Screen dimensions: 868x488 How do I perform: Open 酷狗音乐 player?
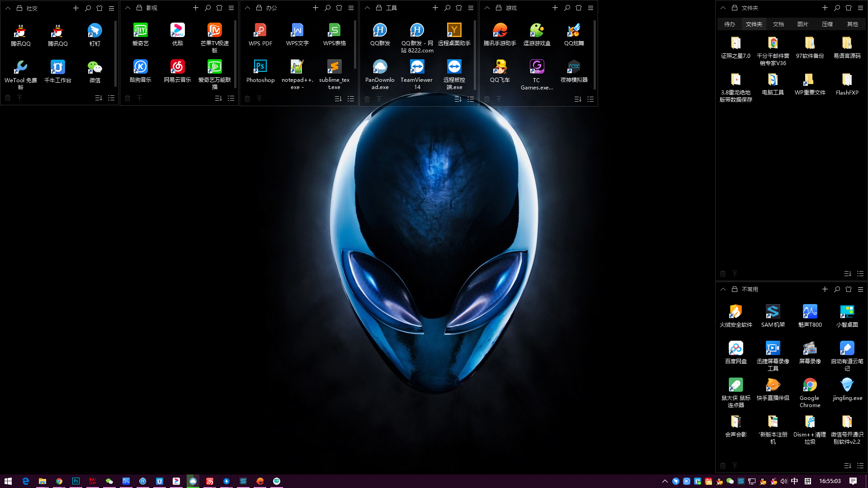pyautogui.click(x=140, y=71)
